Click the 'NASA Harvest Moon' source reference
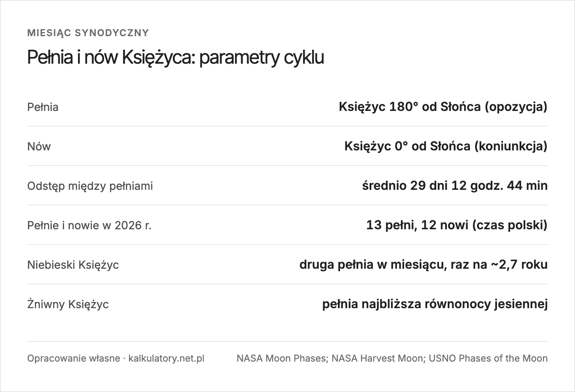This screenshot has width=575, height=392. 377,358
